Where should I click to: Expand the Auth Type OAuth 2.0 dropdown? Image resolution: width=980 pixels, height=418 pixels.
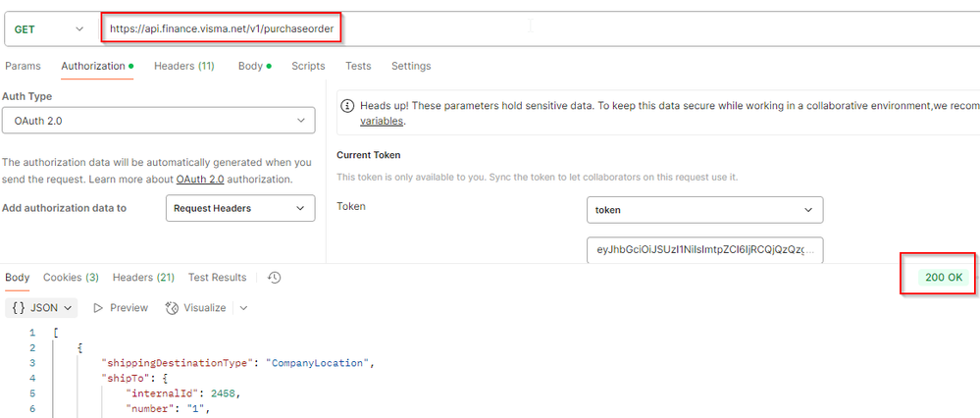tap(158, 120)
